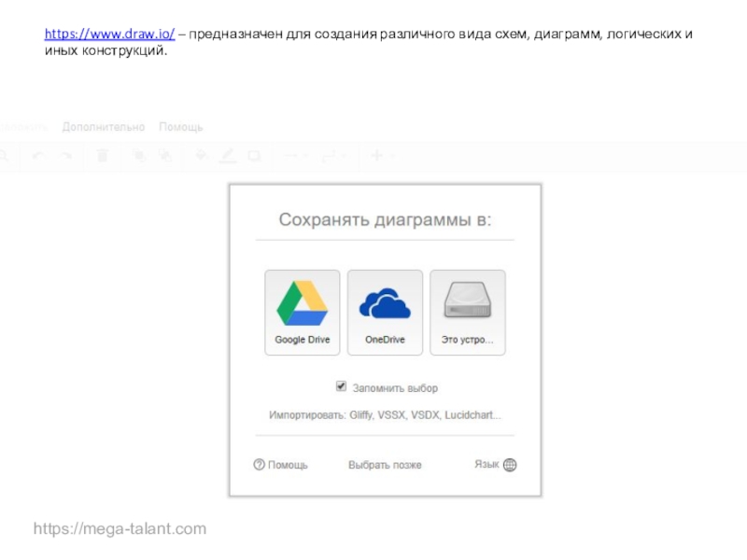Click the faded undo arrow in toolbar
Viewport: 747px width, 560px height.
pyautogui.click(x=38, y=156)
